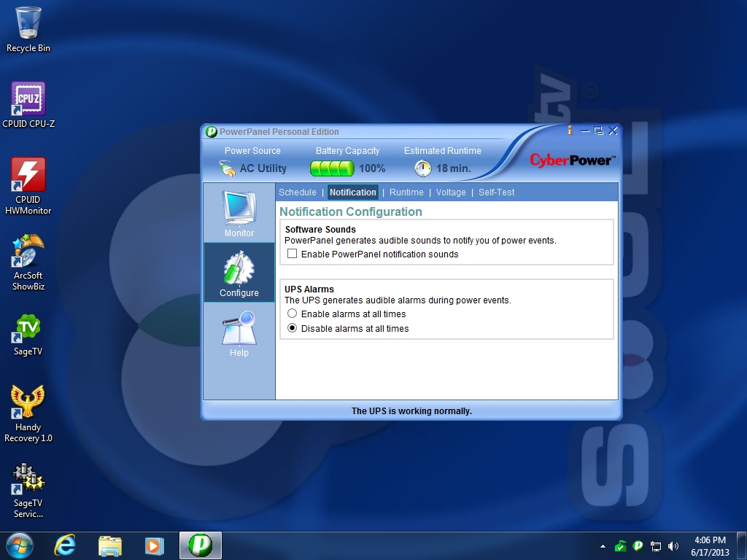Close the PowerPanel window
This screenshot has height=560, width=747.
click(x=613, y=131)
